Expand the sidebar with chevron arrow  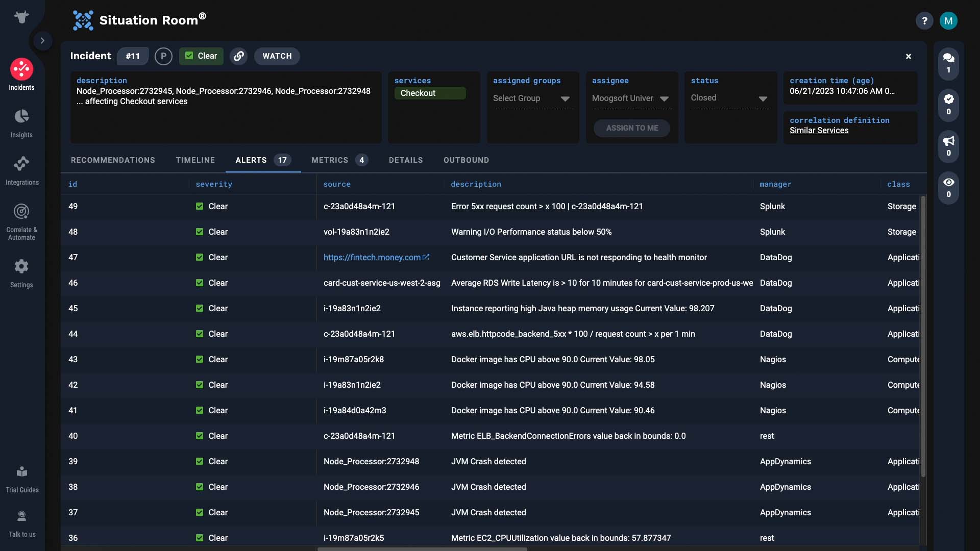tap(42, 41)
